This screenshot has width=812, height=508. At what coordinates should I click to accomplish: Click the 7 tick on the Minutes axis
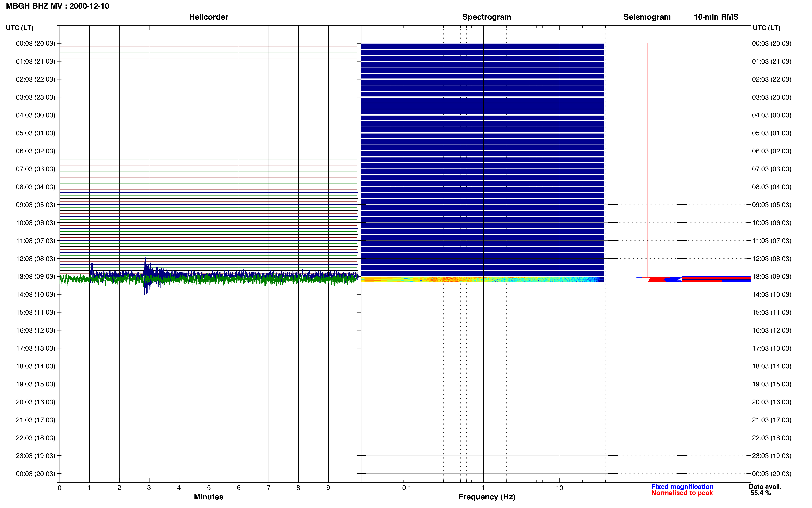(x=269, y=487)
